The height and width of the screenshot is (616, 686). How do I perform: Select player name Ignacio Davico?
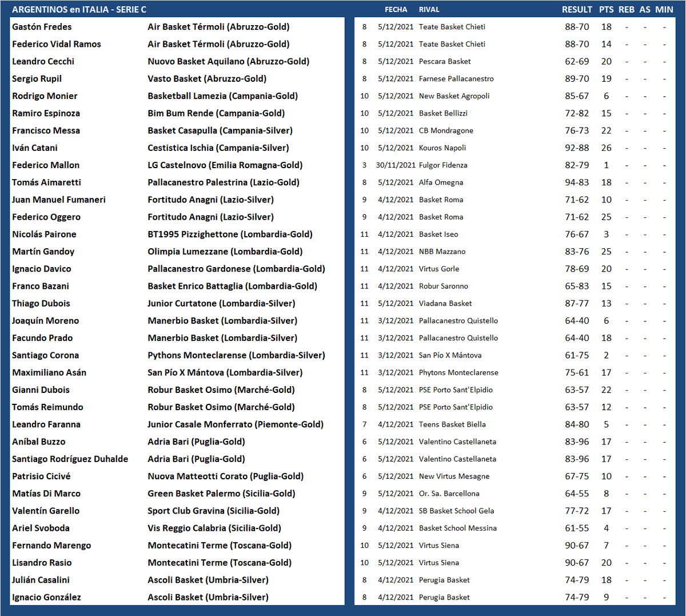(x=42, y=269)
